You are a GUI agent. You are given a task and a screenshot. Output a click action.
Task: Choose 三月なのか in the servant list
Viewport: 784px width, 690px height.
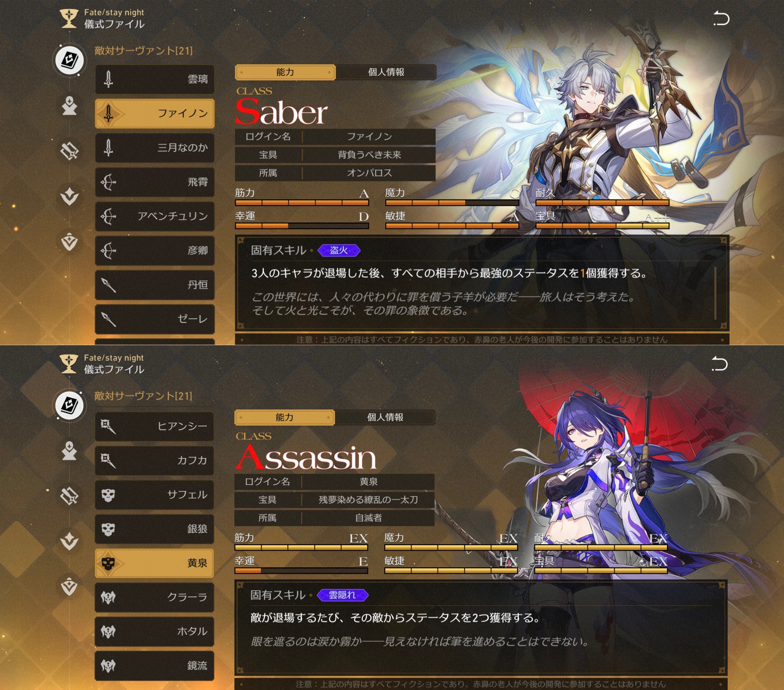click(154, 148)
